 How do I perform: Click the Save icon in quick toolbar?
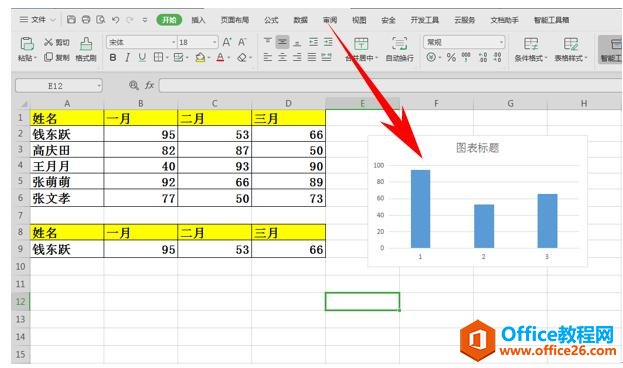click(71, 19)
